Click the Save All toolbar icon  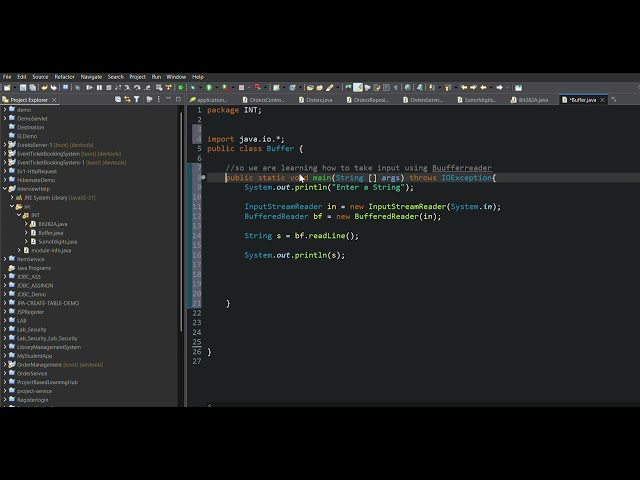(32, 87)
